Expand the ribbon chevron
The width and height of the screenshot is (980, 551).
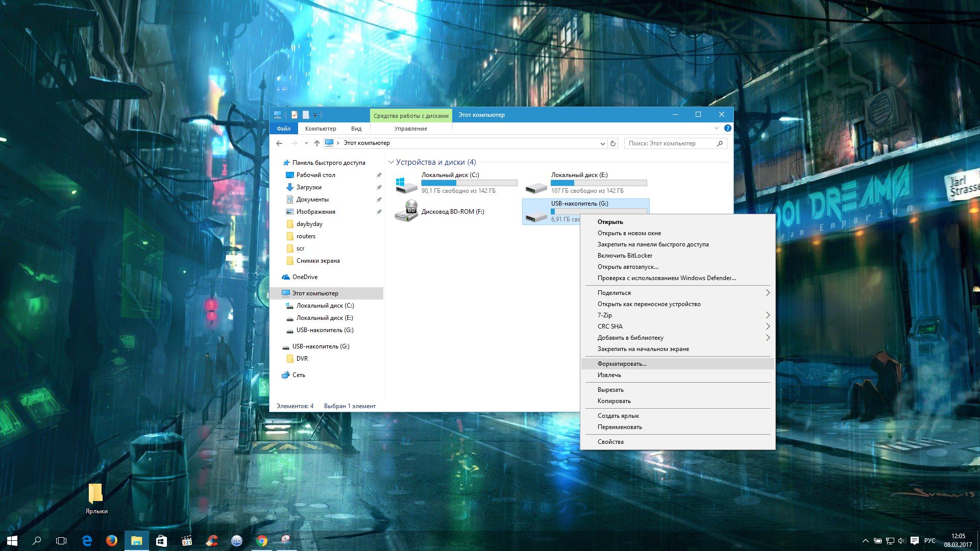pos(717,128)
